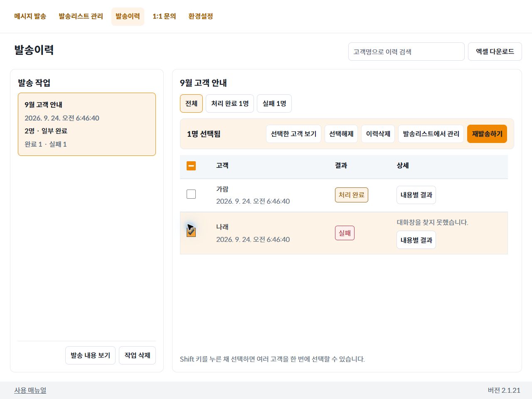The image size is (532, 399).
Task: Click the 실패 status badge
Action: (x=345, y=233)
